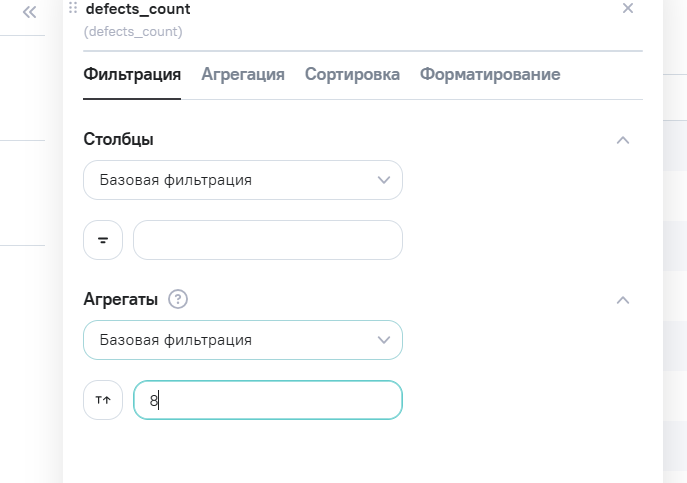Click the equals operator button under Столбцы
Screen dimensions: 687x483
tap(103, 240)
